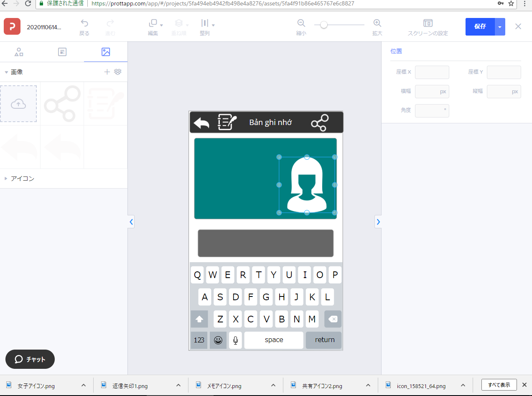Image resolution: width=532 pixels, height=396 pixels.
Task: Select the back arrow icon on canvas
Action: coord(201,123)
